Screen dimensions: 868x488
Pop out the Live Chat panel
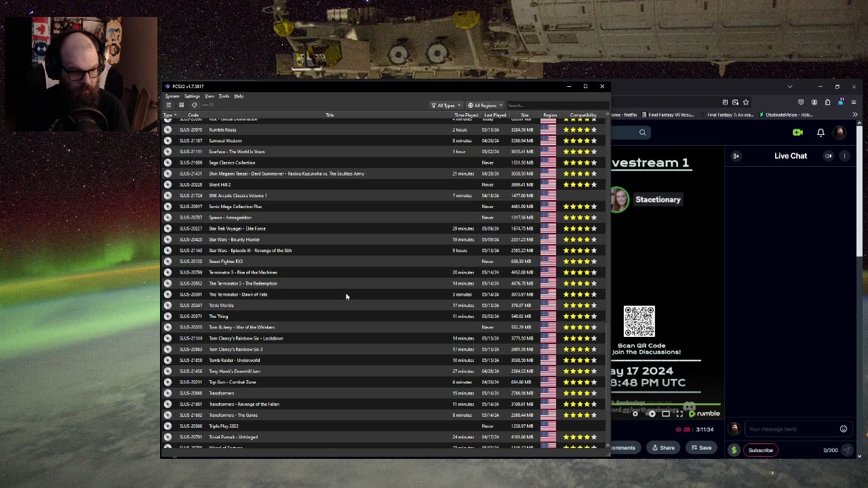pyautogui.click(x=736, y=156)
